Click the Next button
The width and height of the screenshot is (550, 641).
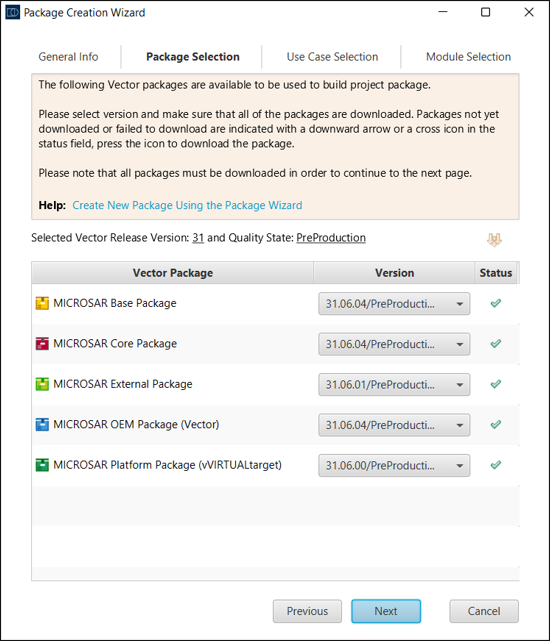click(386, 611)
